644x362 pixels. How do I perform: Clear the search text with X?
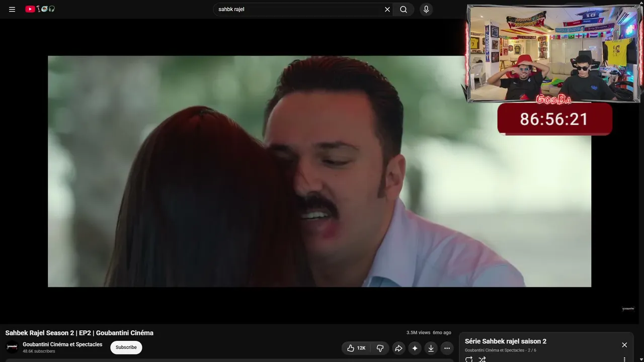[387, 9]
